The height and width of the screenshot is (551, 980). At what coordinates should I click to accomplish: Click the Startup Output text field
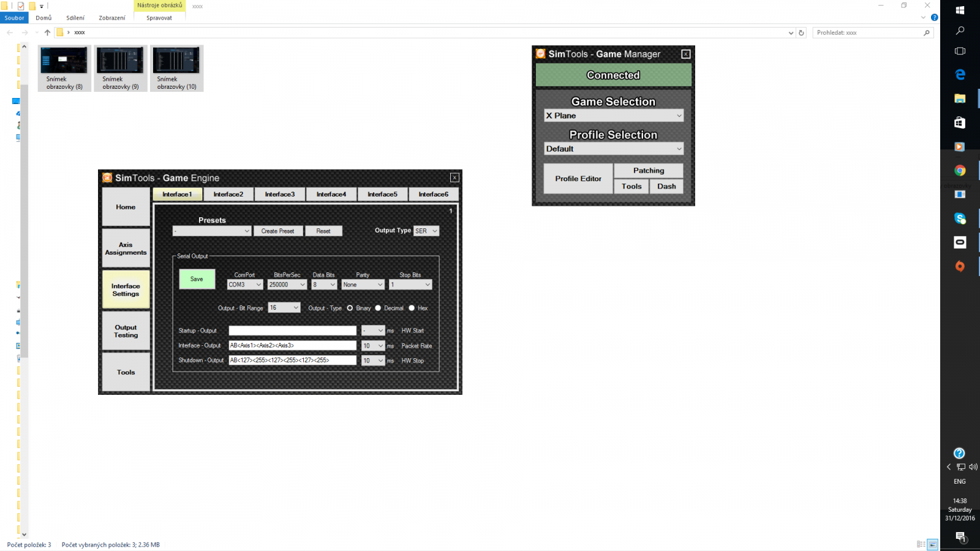tap(292, 331)
